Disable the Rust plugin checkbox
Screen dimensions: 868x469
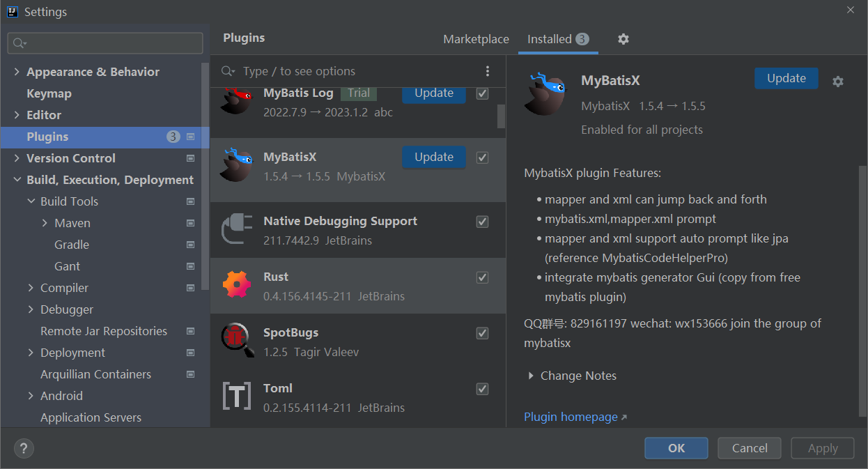482,277
